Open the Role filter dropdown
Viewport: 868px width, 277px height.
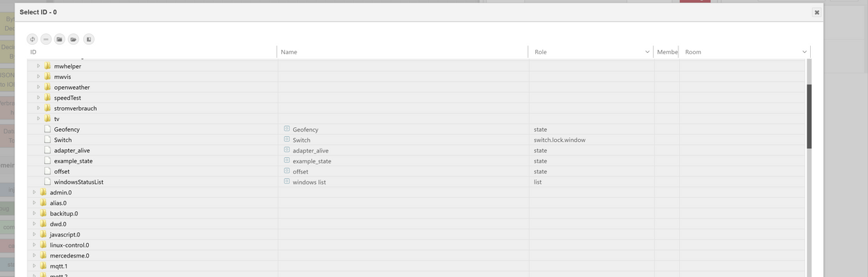[647, 52]
